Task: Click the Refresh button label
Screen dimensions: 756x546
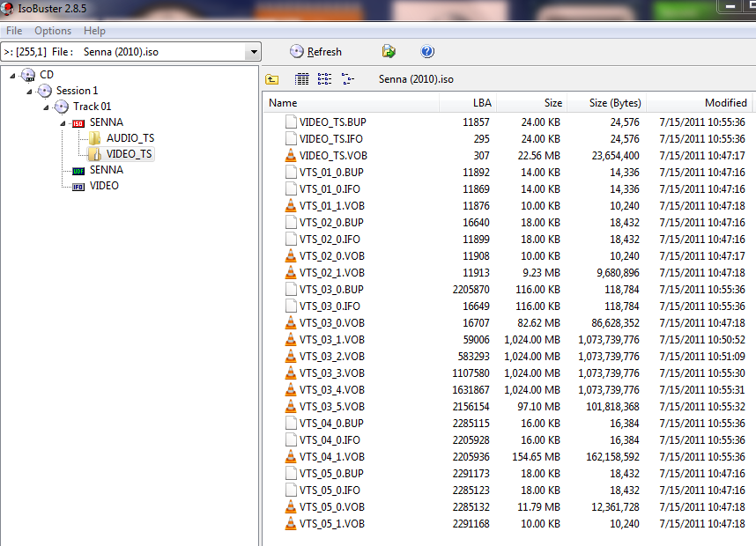Action: coord(324,52)
